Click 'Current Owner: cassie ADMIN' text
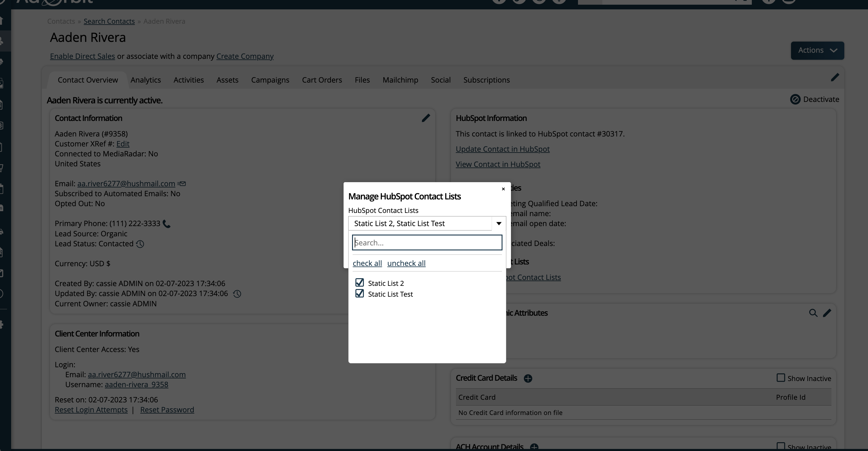868x451 pixels. (105, 304)
